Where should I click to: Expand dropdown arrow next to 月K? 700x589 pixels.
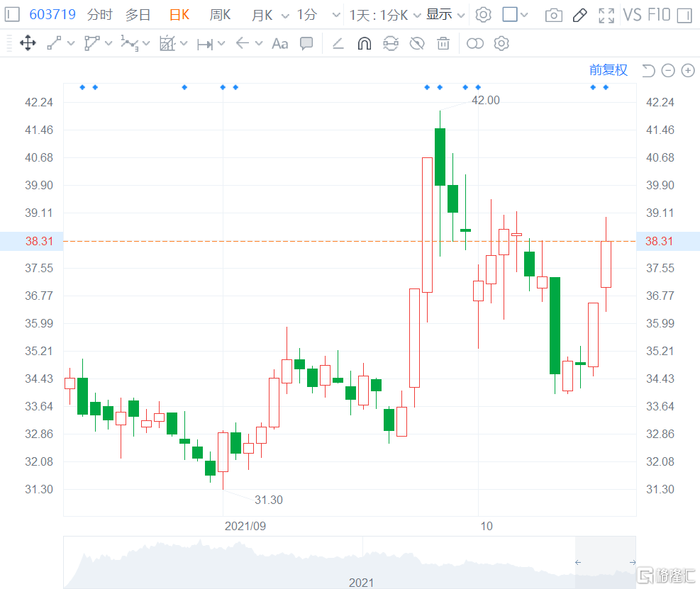(285, 16)
